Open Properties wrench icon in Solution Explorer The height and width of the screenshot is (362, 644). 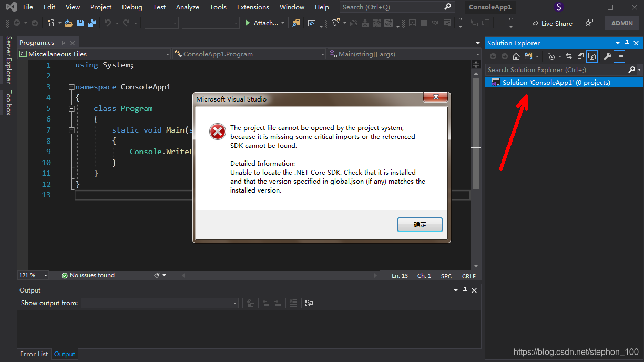coord(608,56)
